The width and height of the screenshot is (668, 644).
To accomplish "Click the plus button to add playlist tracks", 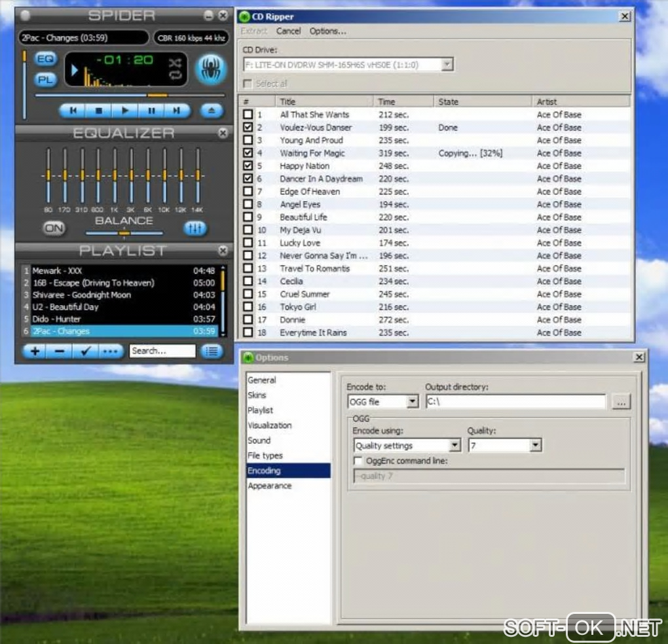I will coord(35,351).
